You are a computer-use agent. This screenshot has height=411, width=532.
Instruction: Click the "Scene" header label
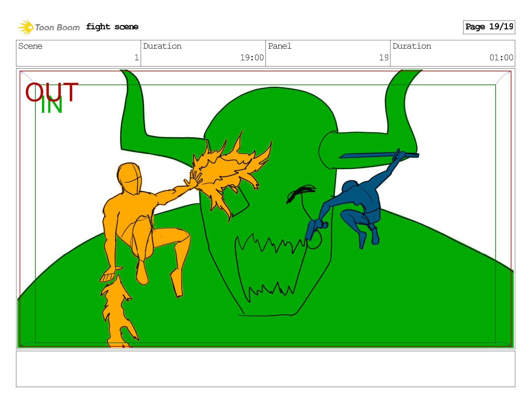coord(30,46)
